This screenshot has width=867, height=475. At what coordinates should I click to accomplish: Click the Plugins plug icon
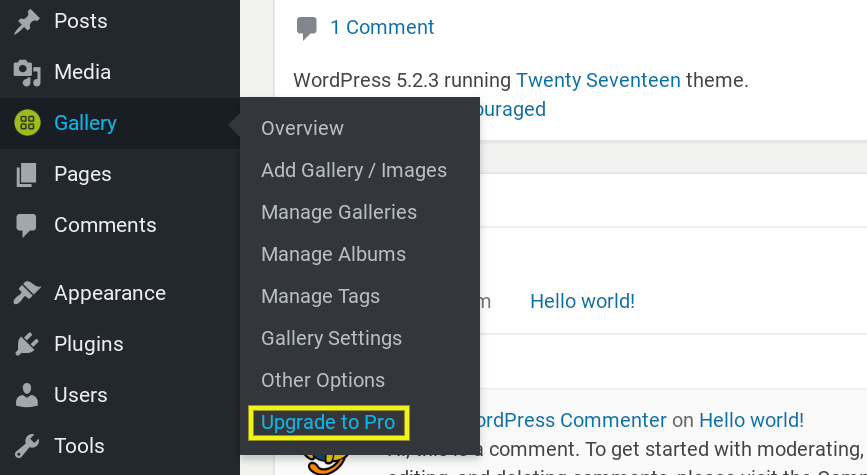27,344
